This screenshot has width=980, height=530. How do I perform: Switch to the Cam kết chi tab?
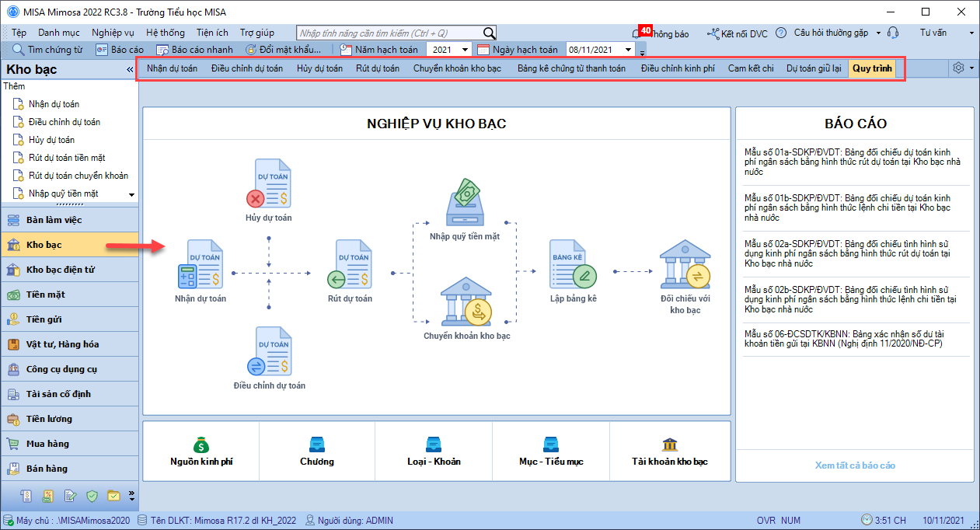click(x=750, y=68)
